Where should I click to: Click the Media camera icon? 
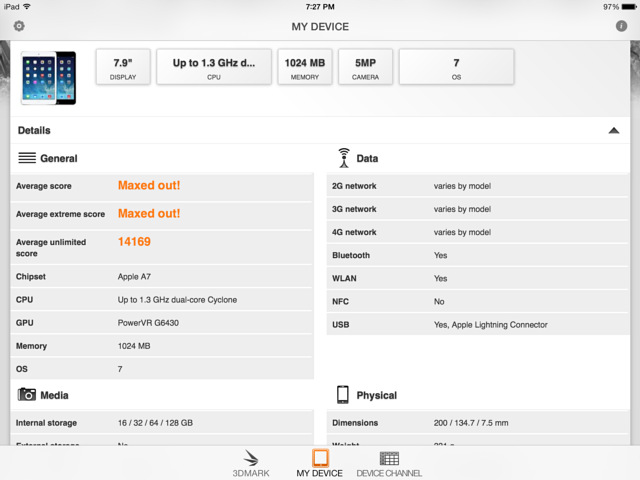(27, 395)
